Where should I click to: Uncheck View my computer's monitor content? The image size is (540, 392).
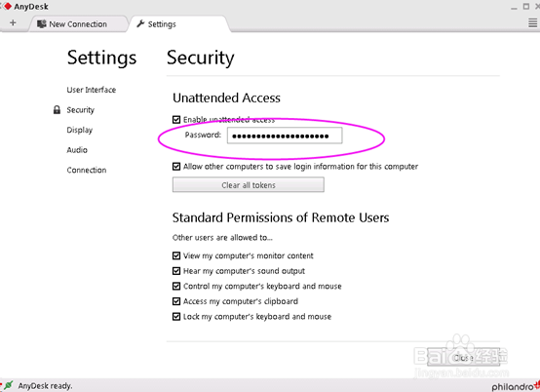(176, 255)
